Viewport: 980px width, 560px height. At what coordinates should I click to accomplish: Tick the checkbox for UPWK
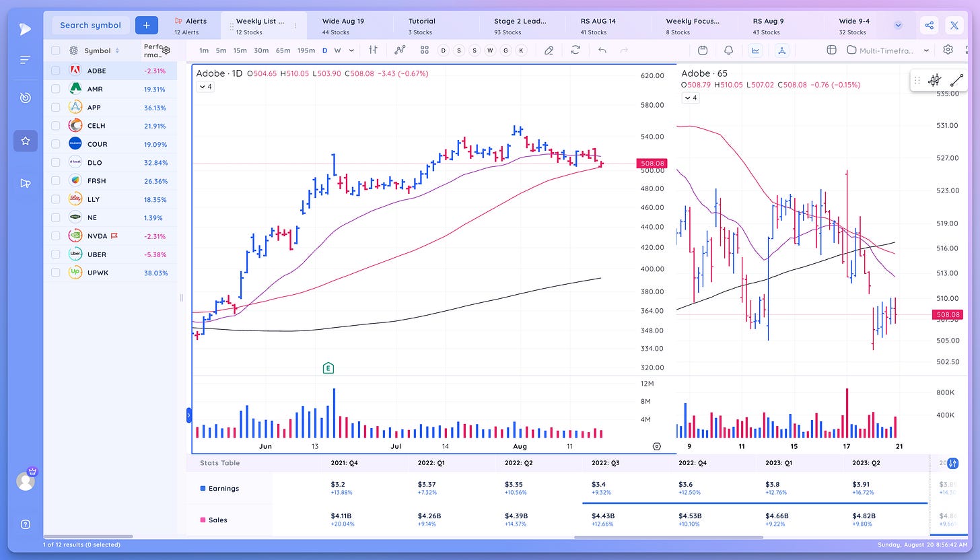coord(56,273)
